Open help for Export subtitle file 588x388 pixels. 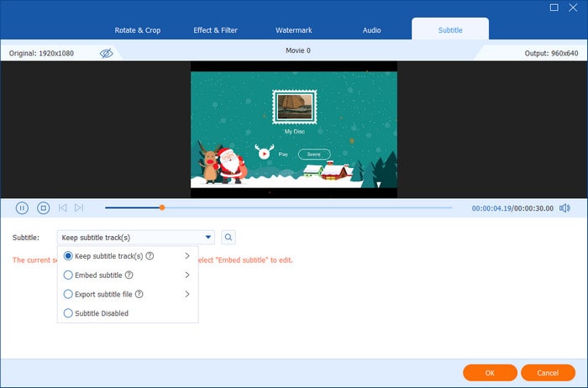point(139,294)
